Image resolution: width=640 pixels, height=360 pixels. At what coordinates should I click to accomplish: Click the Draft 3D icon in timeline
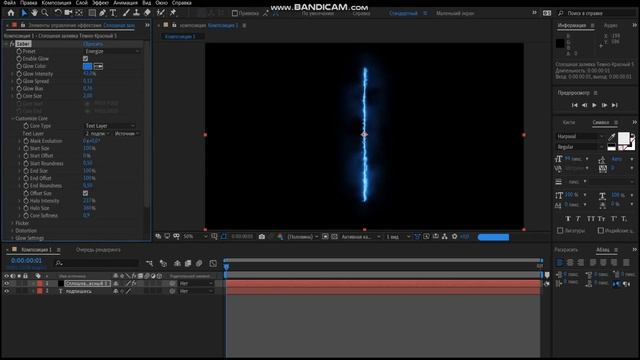point(163,263)
